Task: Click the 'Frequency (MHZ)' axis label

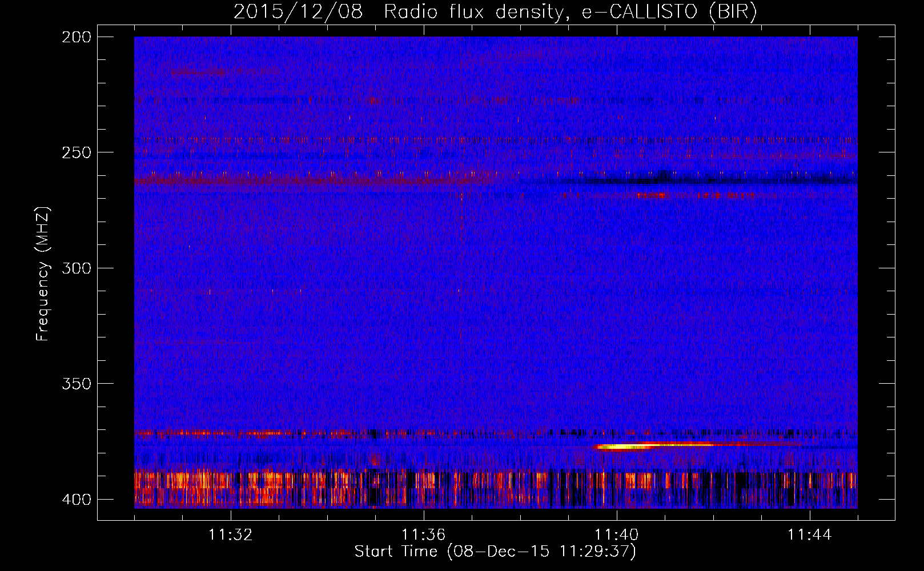Action: coord(43,274)
